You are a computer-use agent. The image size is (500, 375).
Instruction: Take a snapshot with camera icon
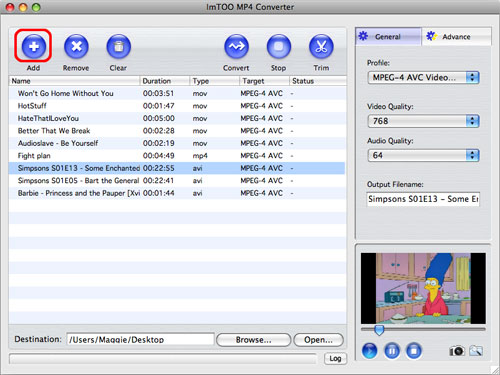(x=457, y=351)
